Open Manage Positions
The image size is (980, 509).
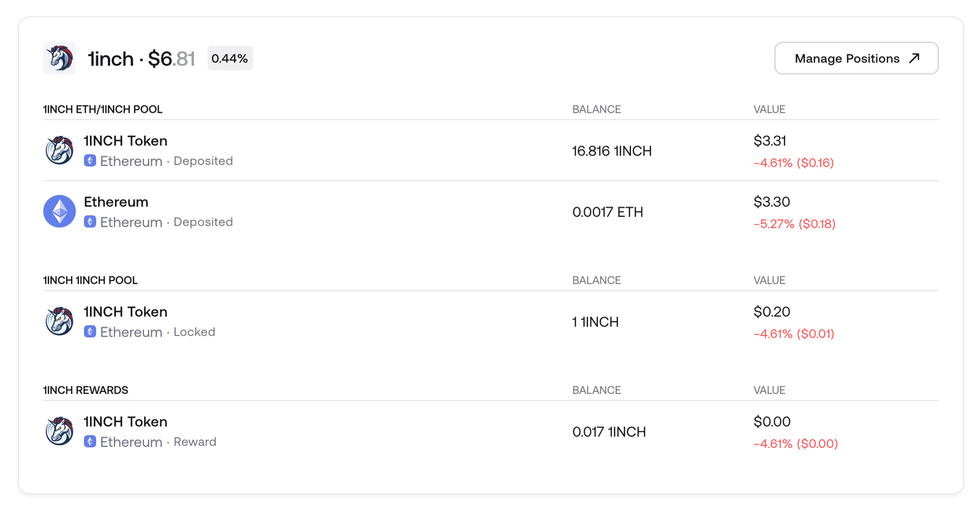tap(856, 58)
